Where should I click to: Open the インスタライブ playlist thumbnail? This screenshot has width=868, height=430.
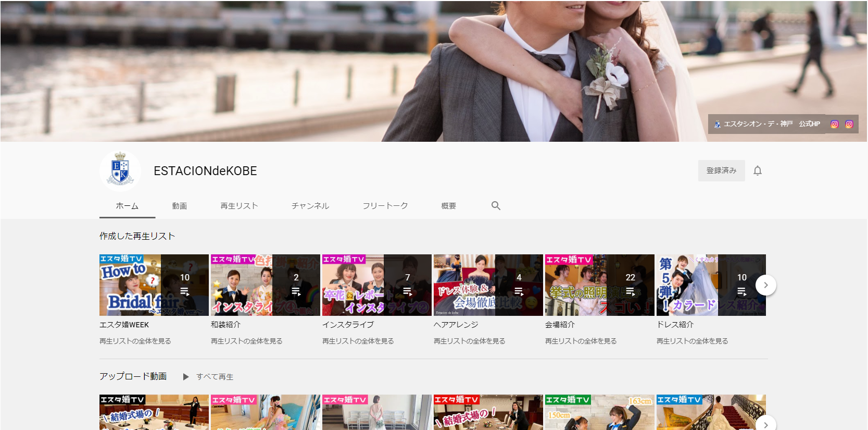coord(377,285)
